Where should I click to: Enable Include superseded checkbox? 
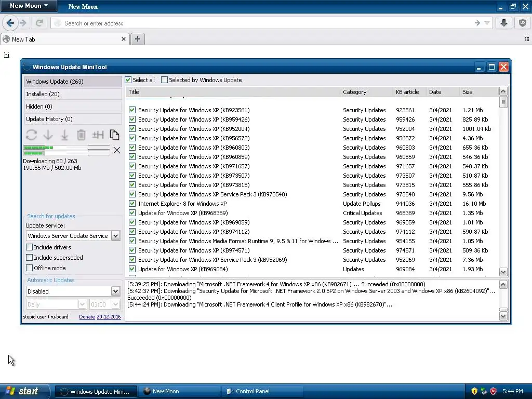[x=30, y=258]
